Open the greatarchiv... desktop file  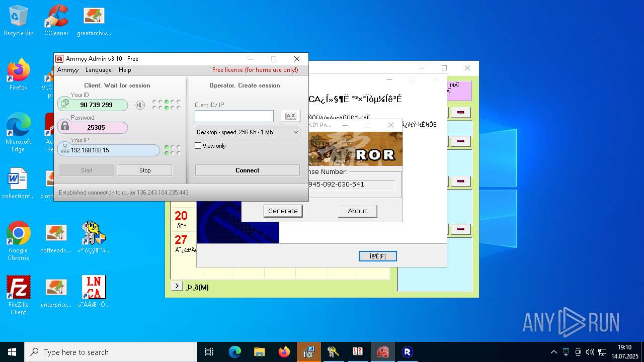[94, 21]
